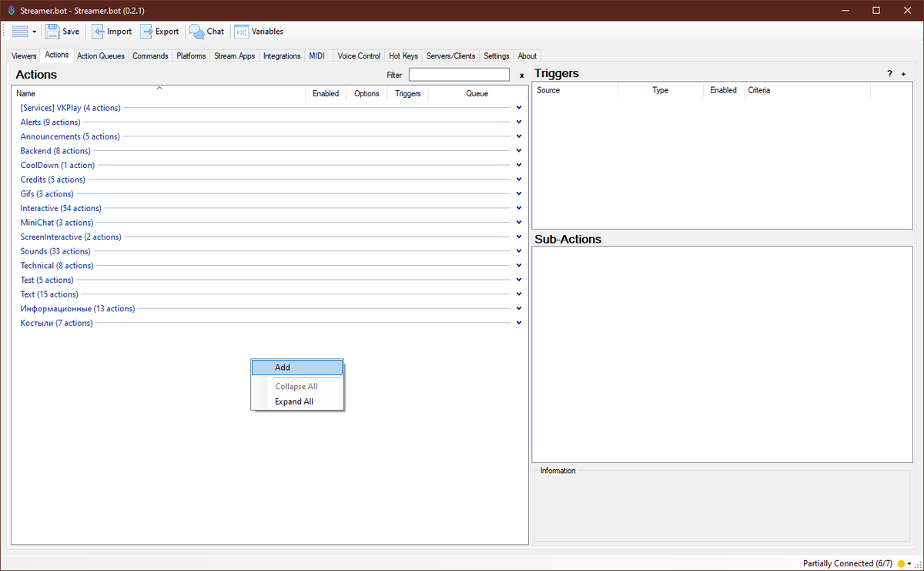Click the Criteria column header
This screenshot has height=571, width=924.
808,90
